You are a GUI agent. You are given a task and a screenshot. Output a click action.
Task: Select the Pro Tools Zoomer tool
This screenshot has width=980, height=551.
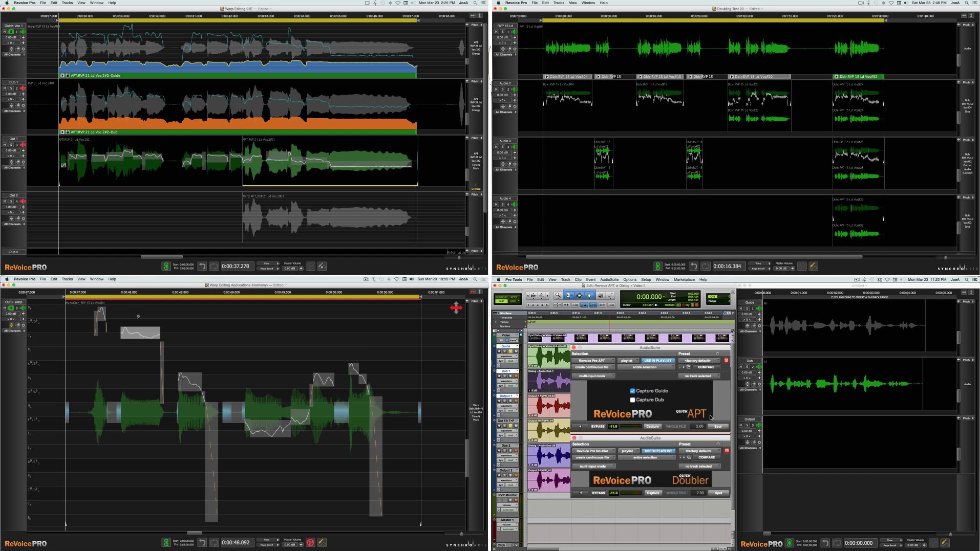pyautogui.click(x=558, y=295)
